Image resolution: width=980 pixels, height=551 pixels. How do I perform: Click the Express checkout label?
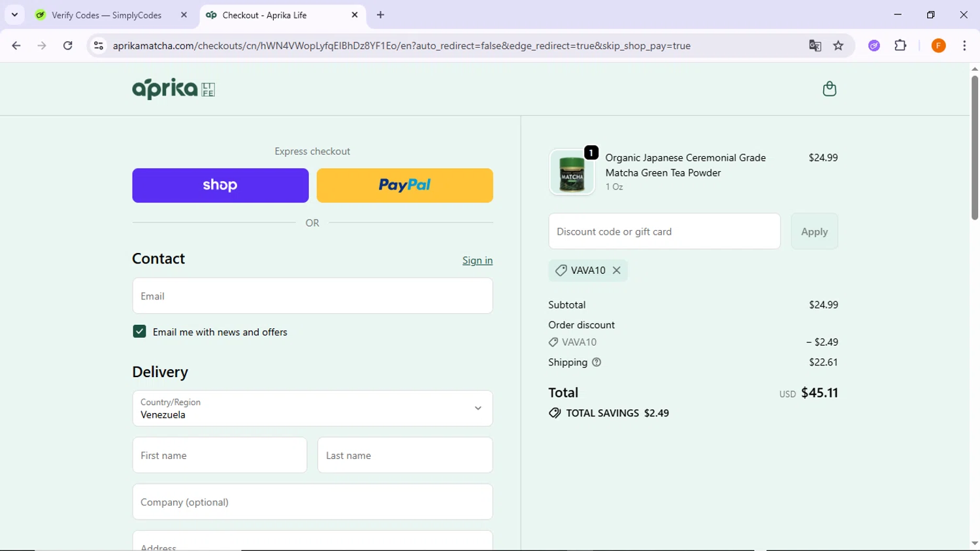point(312,152)
